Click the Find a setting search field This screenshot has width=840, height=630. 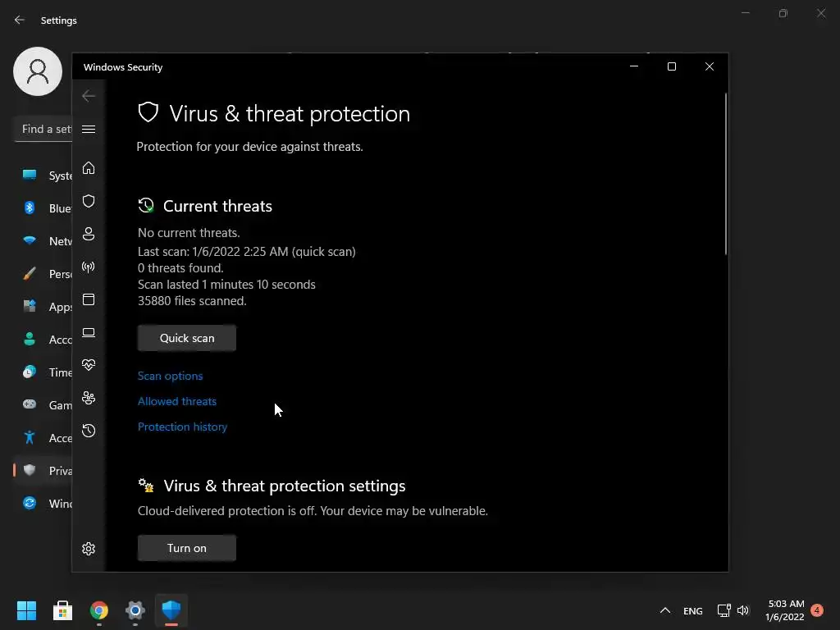pos(43,129)
